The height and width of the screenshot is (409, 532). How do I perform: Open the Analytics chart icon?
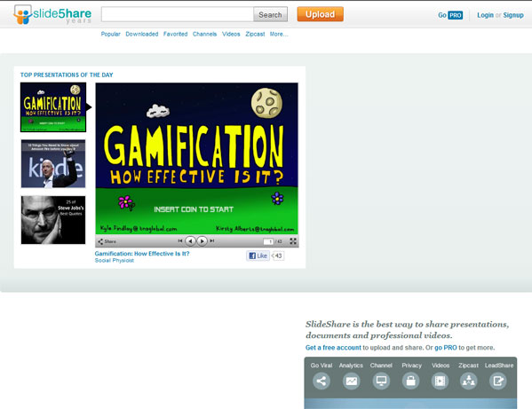tap(351, 381)
